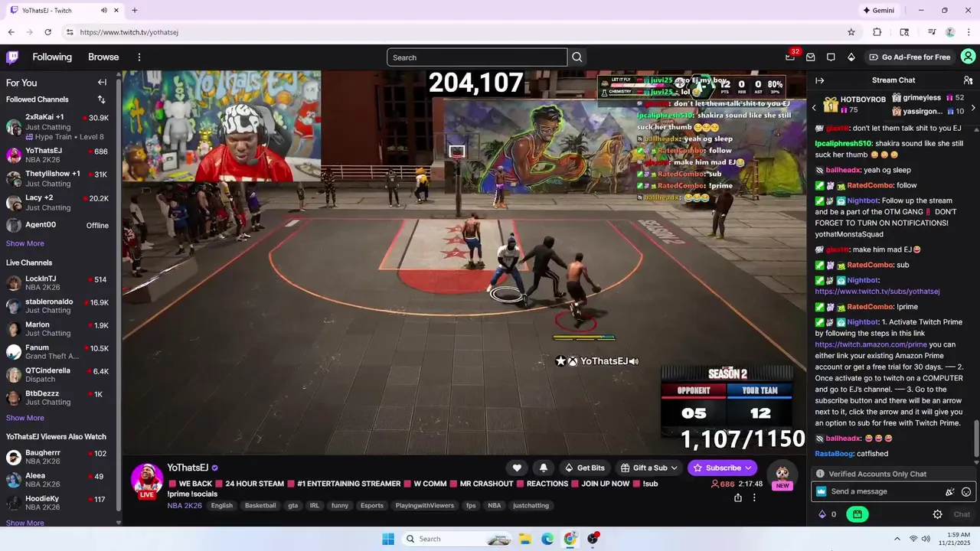Open the Whispers inbox icon
The width and height of the screenshot is (980, 551).
810,57
